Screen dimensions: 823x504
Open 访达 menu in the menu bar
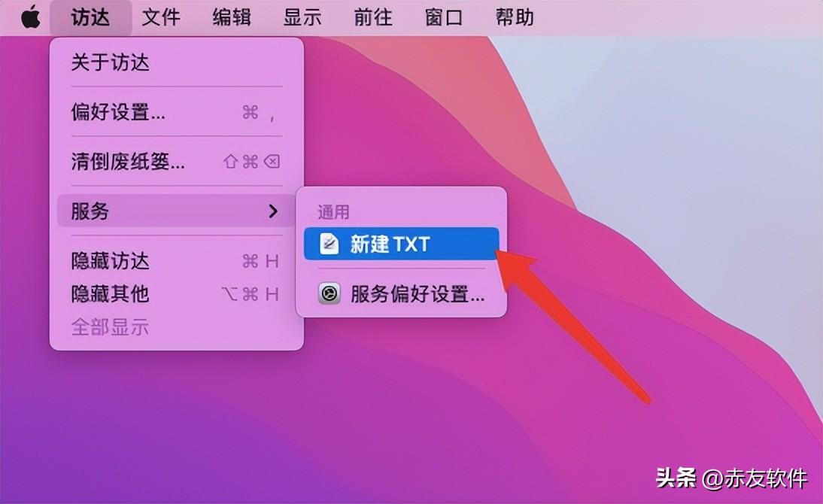(x=90, y=17)
